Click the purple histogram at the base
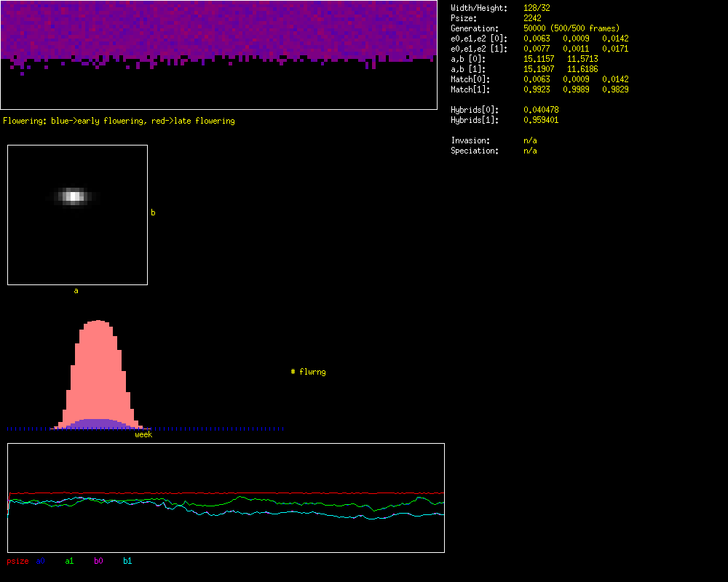This screenshot has height=582, width=728. click(x=95, y=424)
